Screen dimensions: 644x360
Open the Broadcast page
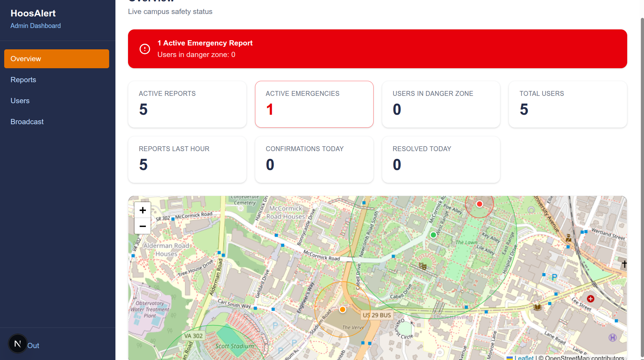(57, 122)
